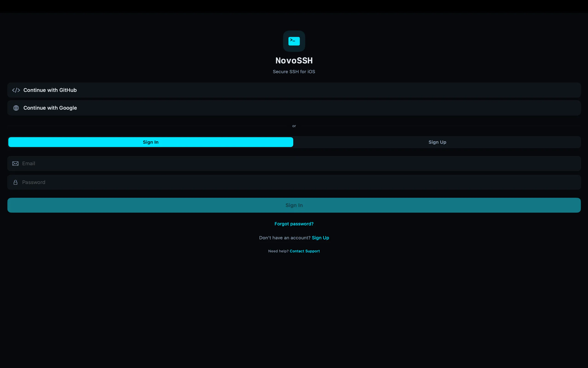Follow the Sign Up link beside account prompt
This screenshot has height=368, width=588.
[320, 238]
